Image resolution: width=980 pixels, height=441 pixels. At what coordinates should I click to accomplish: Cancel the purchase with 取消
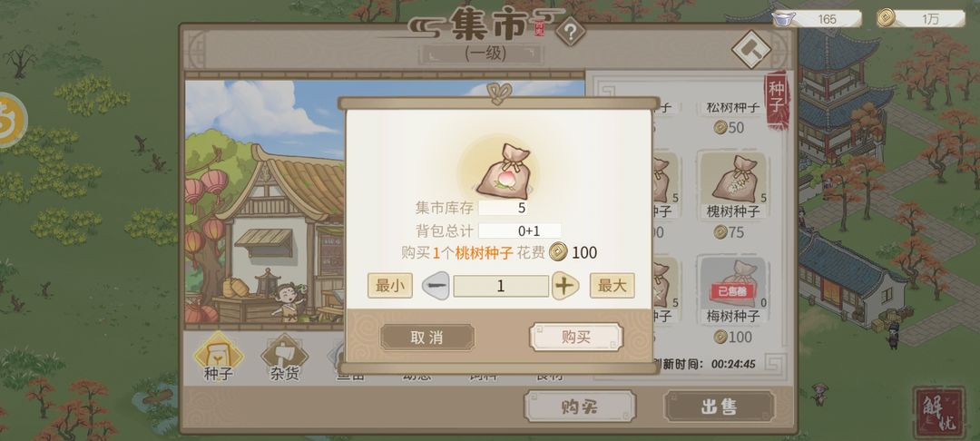[426, 338]
